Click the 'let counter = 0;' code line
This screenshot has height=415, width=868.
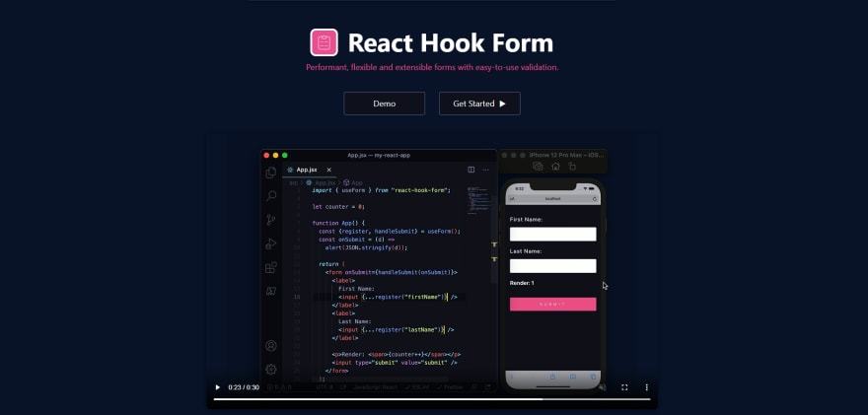click(338, 206)
